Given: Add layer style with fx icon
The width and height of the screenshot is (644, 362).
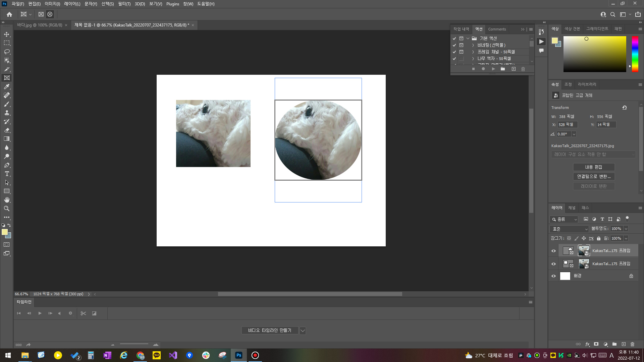Looking at the screenshot, I should point(587,344).
